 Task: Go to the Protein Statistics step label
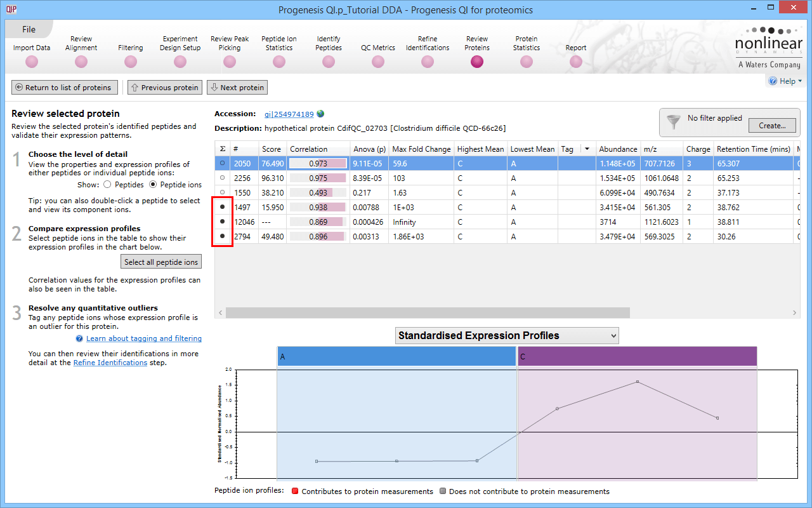click(x=527, y=43)
